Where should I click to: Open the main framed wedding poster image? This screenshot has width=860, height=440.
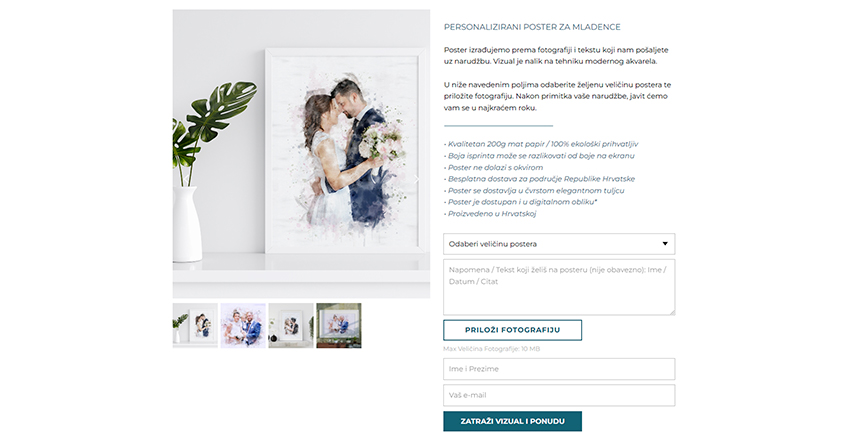click(x=301, y=154)
